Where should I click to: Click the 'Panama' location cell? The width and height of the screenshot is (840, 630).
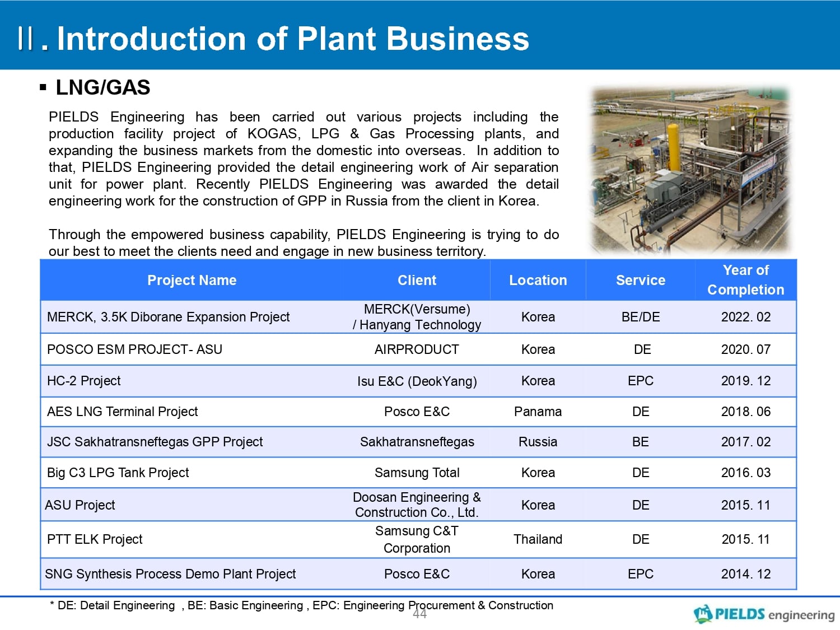pos(538,412)
